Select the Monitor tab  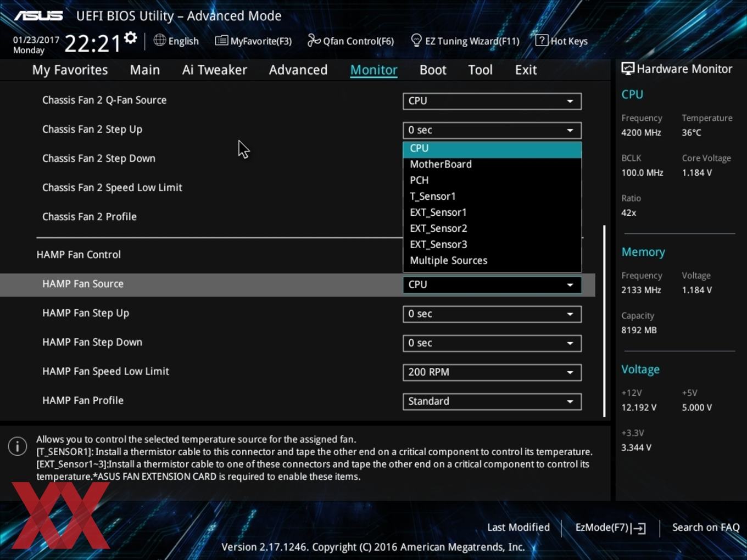(374, 70)
